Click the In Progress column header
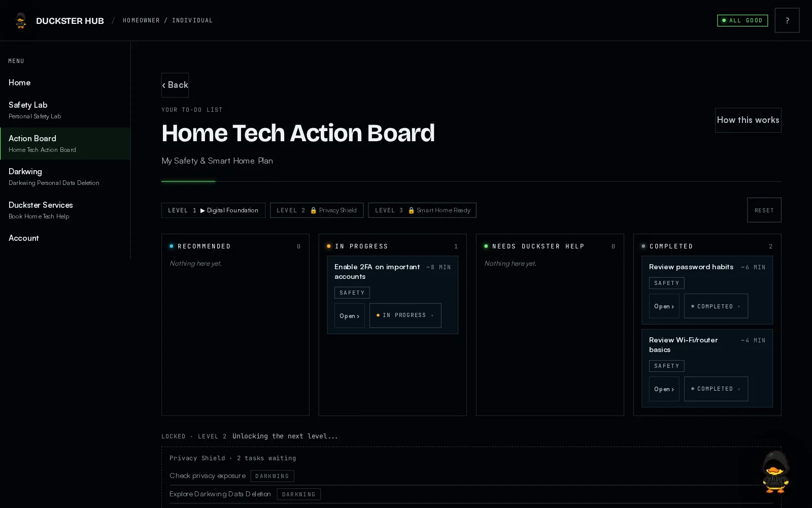Screen dimensions: 812x508 (392, 246)
